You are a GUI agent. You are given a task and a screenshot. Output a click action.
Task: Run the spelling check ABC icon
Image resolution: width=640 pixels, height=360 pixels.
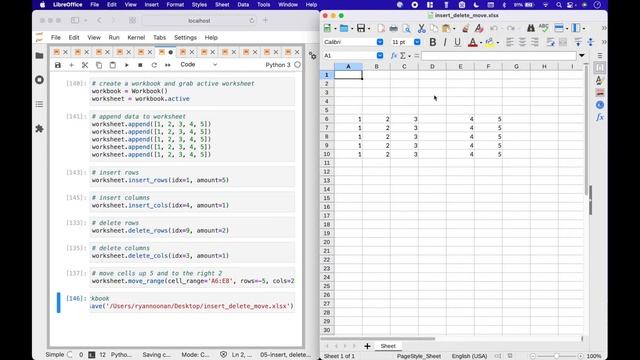click(x=544, y=28)
